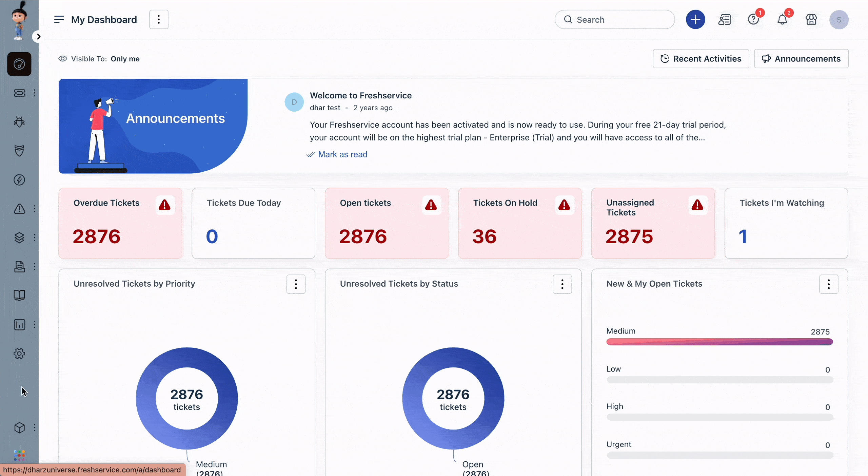This screenshot has width=868, height=476.
Task: Click warning icon on Overdue Tickets card
Action: [165, 205]
